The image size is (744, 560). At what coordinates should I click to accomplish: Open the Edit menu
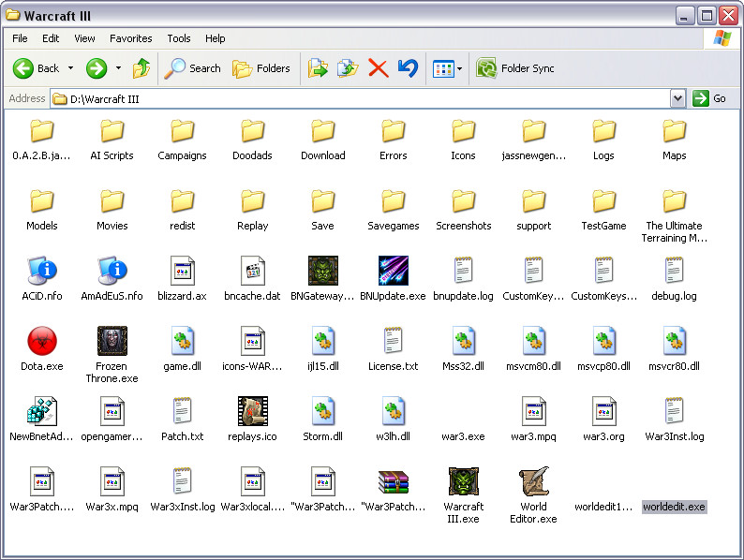point(51,38)
